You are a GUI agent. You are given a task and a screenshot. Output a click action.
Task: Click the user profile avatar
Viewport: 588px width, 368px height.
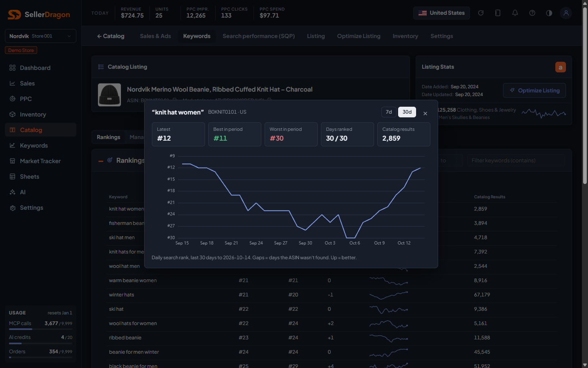tap(566, 13)
